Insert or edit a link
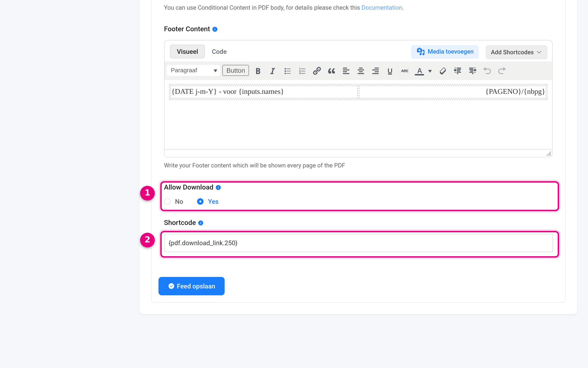588x368 pixels. 317,71
